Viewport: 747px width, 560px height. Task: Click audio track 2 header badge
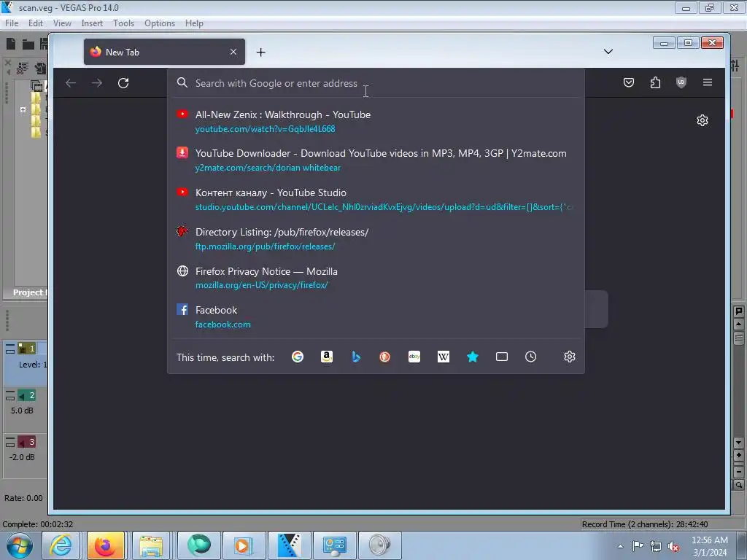(x=27, y=395)
